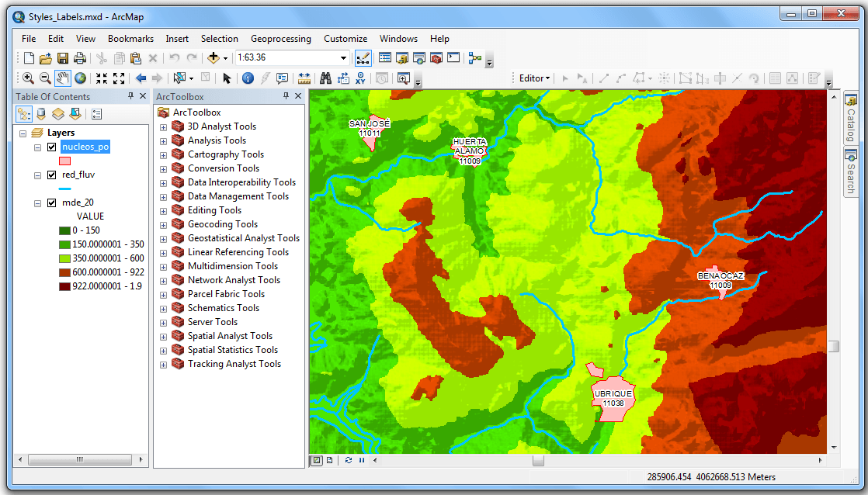Open the map scale dropdown
Viewport: 868px width, 495px height.
(344, 58)
